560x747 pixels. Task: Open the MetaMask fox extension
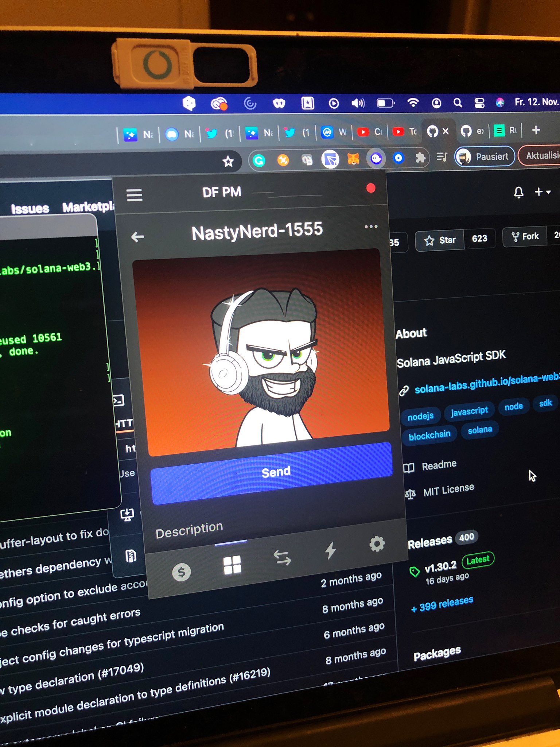(x=353, y=159)
